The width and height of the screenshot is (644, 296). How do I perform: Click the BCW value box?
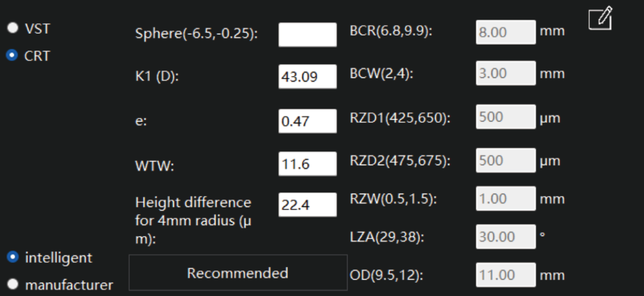(x=506, y=73)
